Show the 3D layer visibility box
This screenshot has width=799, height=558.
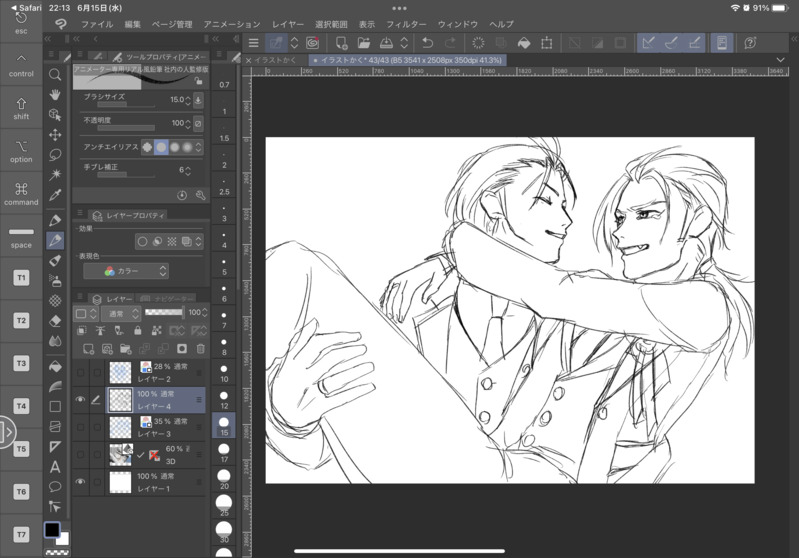[x=81, y=455]
